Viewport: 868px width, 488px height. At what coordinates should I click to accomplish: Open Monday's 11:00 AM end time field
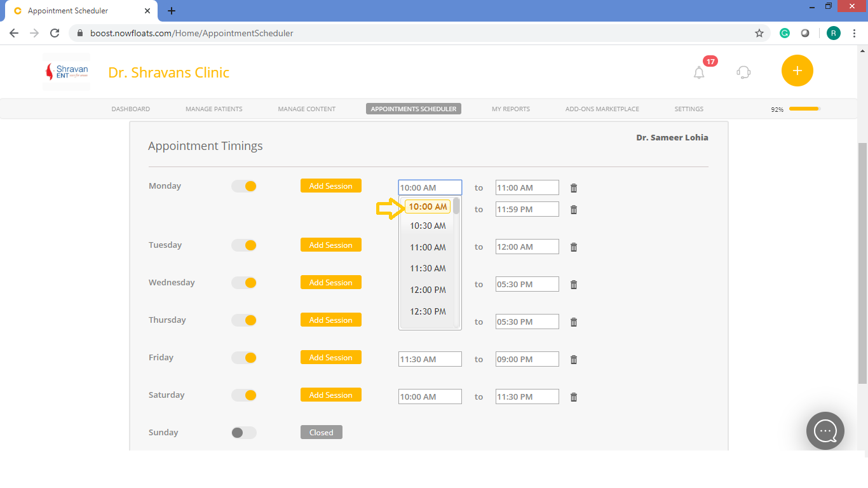click(527, 187)
